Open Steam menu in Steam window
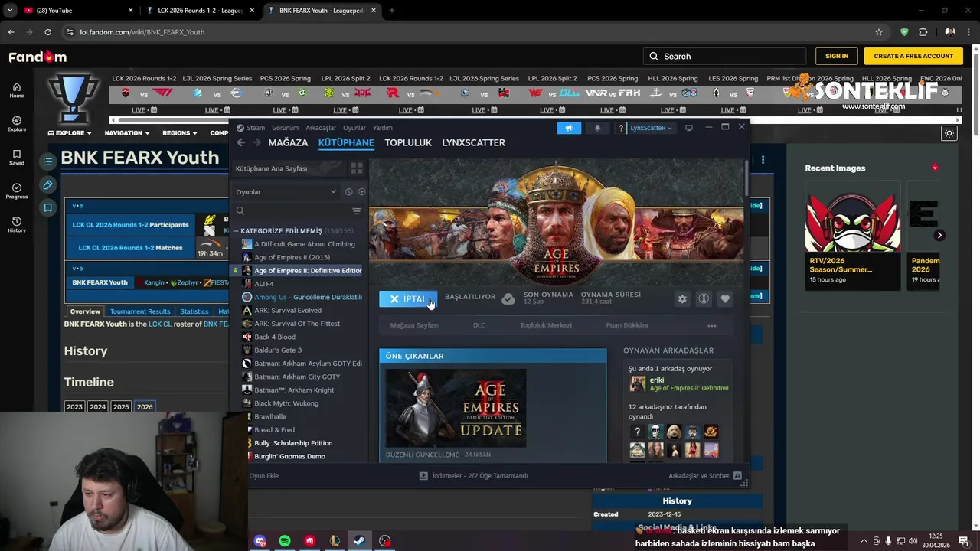 tap(251, 128)
